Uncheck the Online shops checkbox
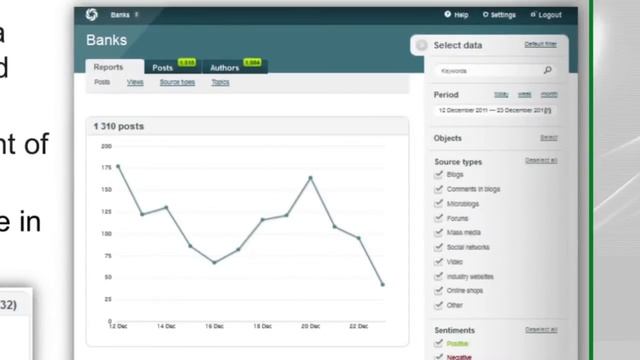The height and width of the screenshot is (360, 640). [x=439, y=291]
